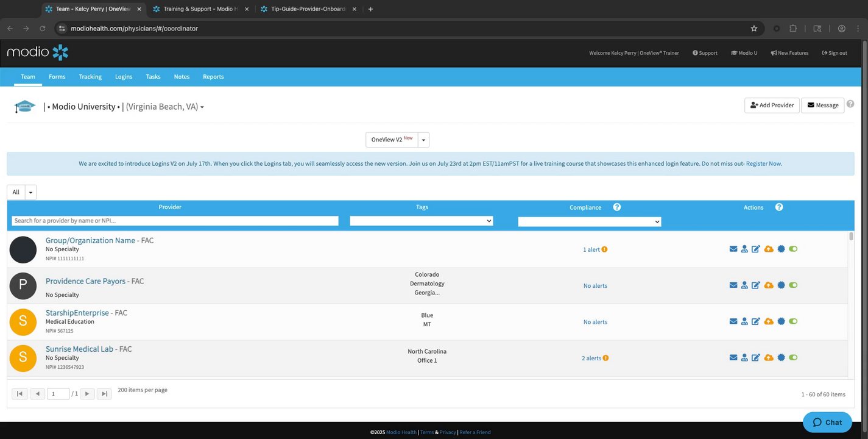
Task: Open the provider profile icon for Sunrise Medical Lab
Action: [744, 358]
